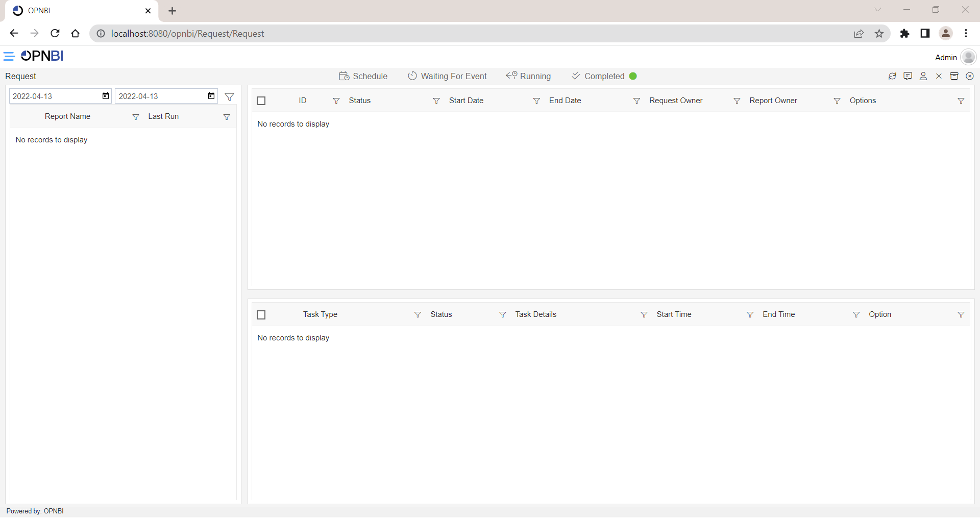Click the circled X icon in Request toolbar
Viewport: 980px width, 518px height.
(x=970, y=76)
